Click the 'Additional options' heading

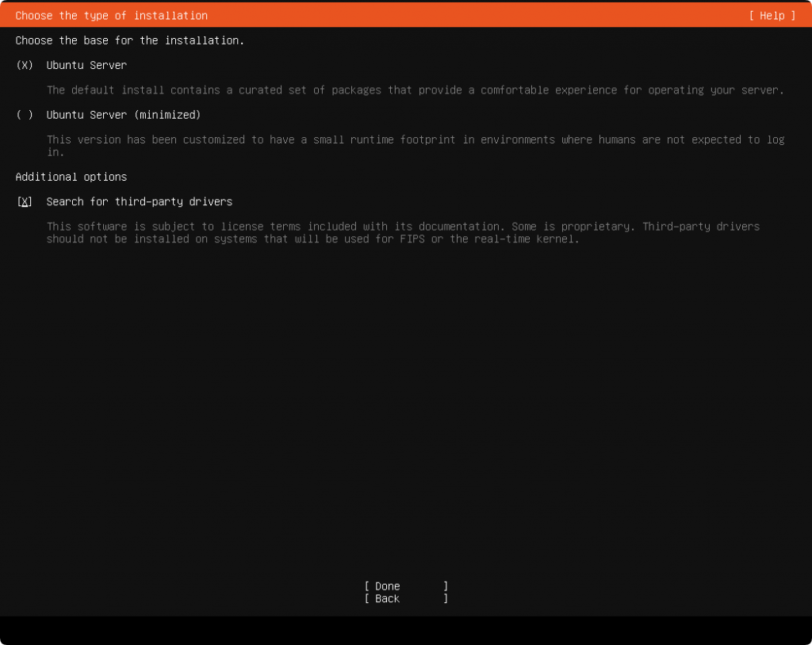pyautogui.click(x=71, y=177)
